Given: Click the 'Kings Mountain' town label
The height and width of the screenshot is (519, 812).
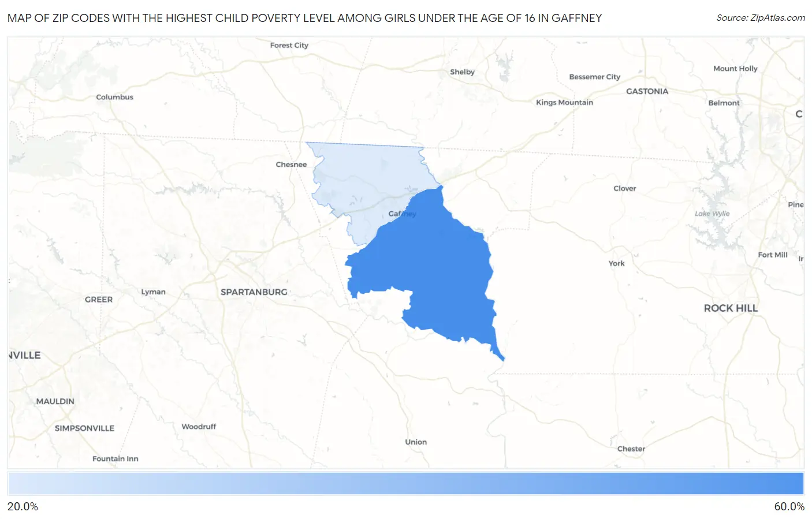Looking at the screenshot, I should pos(564,102).
